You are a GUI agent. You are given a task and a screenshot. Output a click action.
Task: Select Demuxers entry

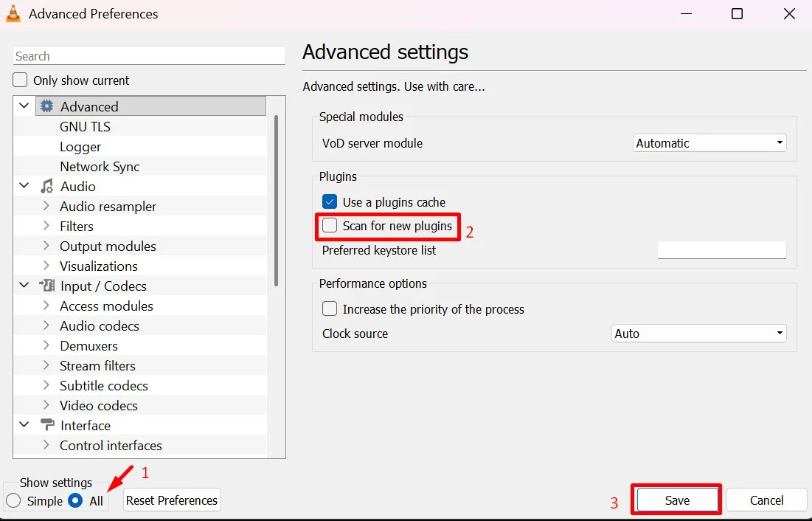click(89, 346)
